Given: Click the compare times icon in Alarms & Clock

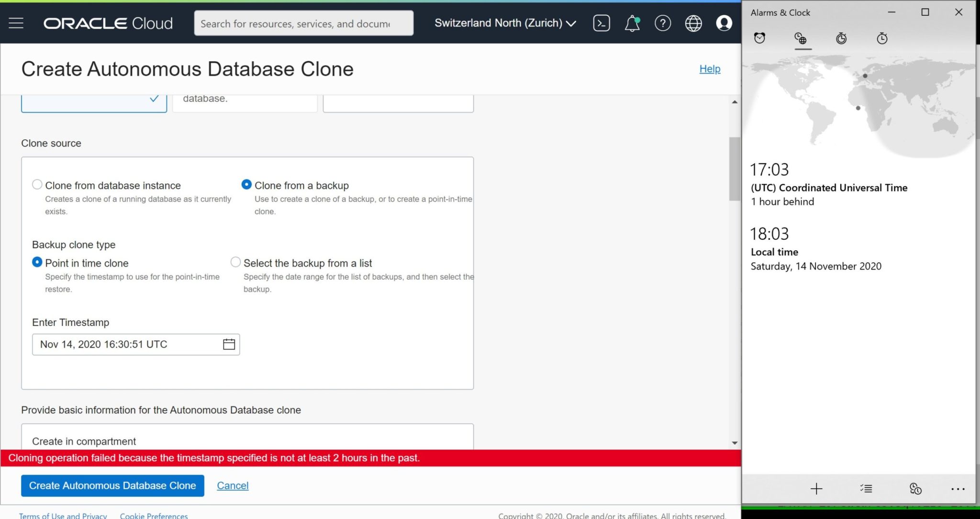Looking at the screenshot, I should [x=915, y=488].
